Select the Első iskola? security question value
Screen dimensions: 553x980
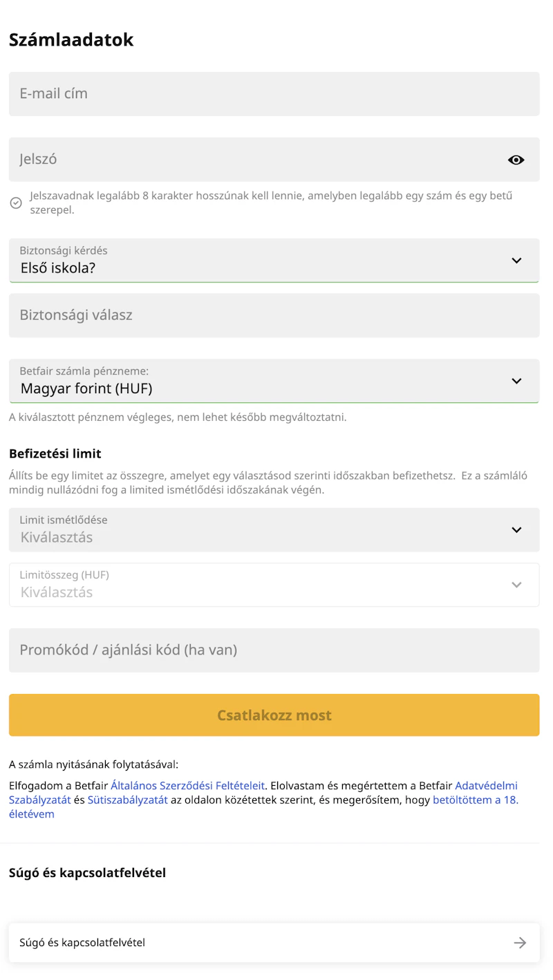pyautogui.click(x=58, y=268)
